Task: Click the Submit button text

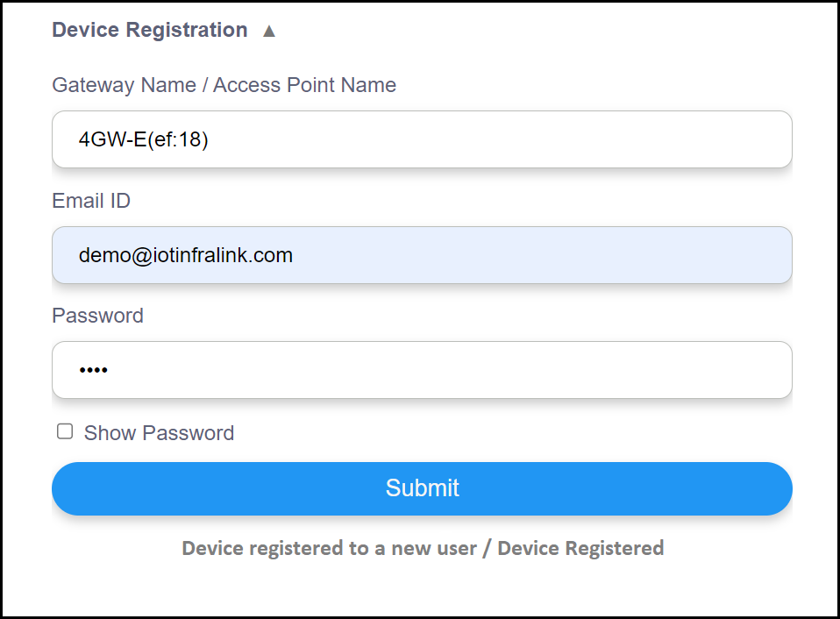Action: [x=422, y=488]
